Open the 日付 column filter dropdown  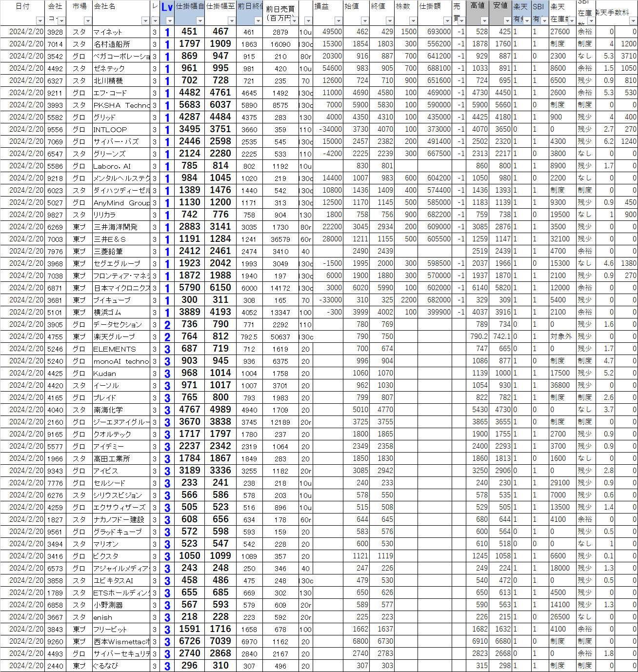(40, 20)
